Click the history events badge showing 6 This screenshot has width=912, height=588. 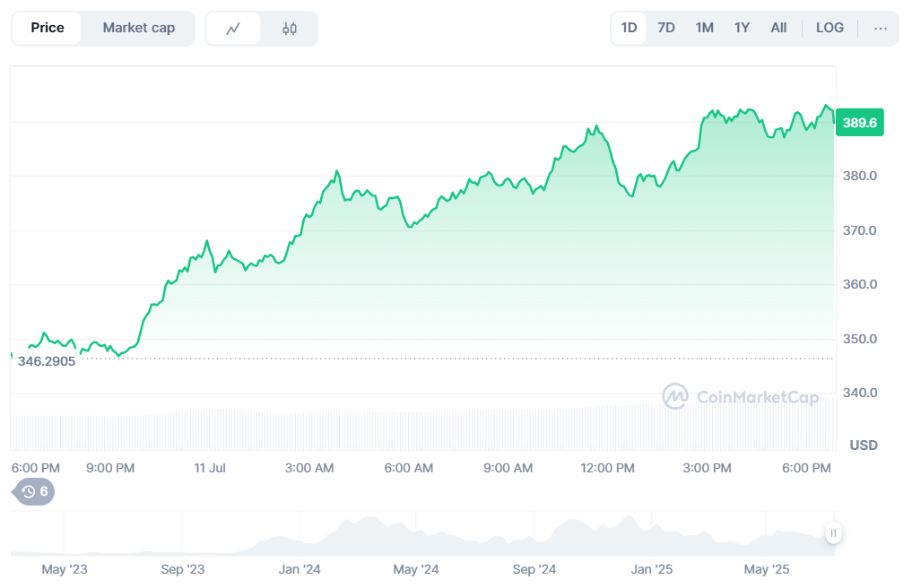tap(34, 491)
